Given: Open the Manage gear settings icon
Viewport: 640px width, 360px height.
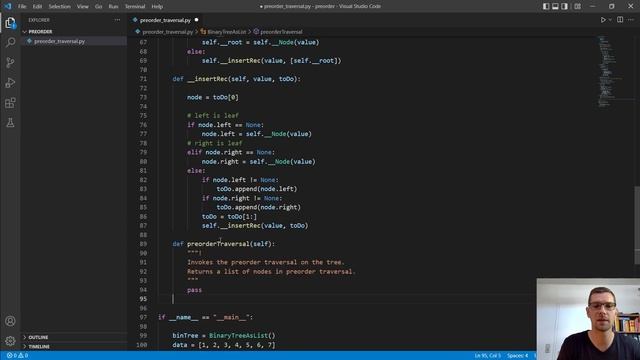Looking at the screenshot, I should (x=10, y=341).
